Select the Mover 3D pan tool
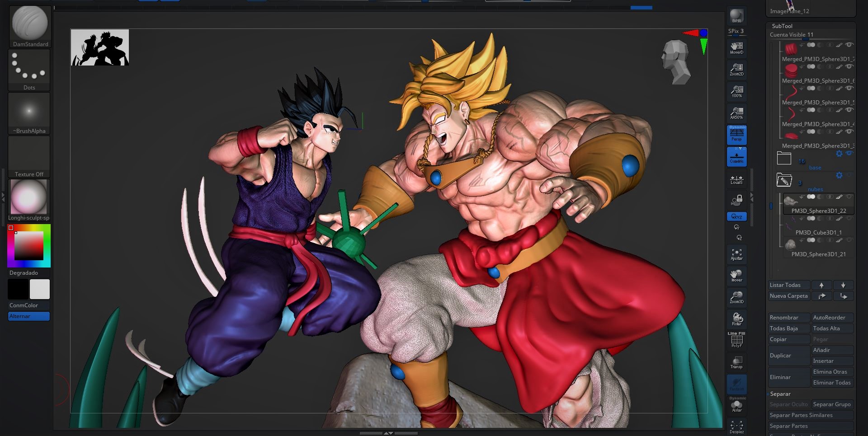The width and height of the screenshot is (868, 436). coord(737,276)
